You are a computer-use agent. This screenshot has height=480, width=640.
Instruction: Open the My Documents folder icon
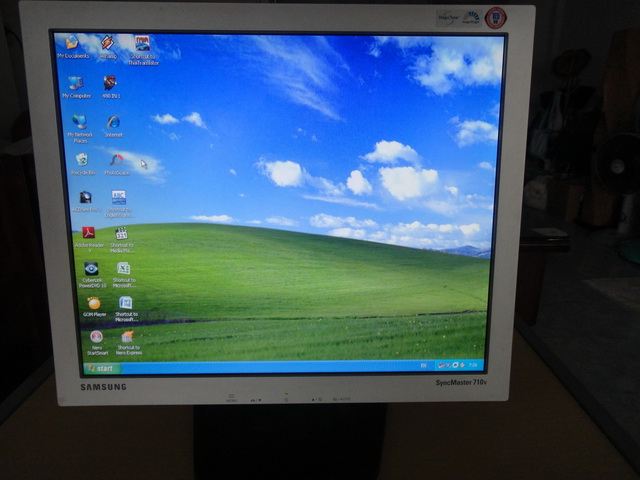pyautogui.click(x=71, y=43)
